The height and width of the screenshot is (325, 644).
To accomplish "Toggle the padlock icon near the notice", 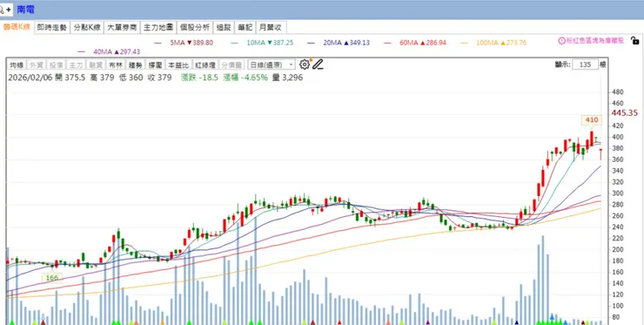I will (634, 40).
